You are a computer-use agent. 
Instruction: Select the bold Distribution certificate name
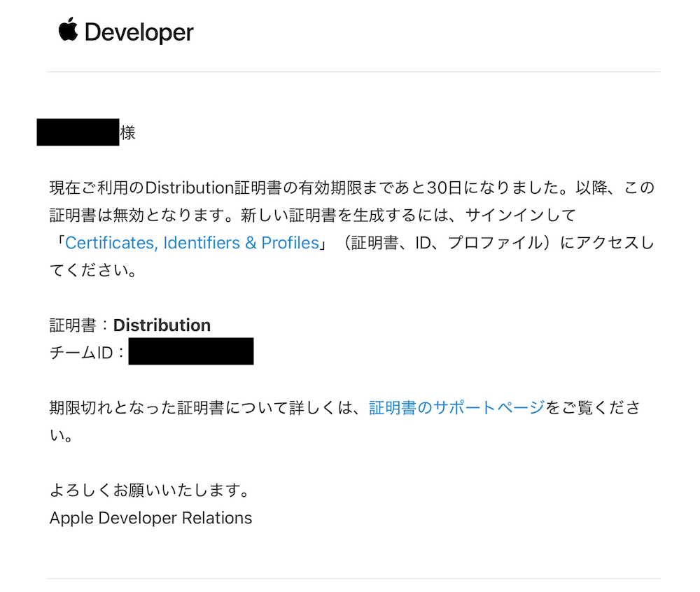(162, 325)
